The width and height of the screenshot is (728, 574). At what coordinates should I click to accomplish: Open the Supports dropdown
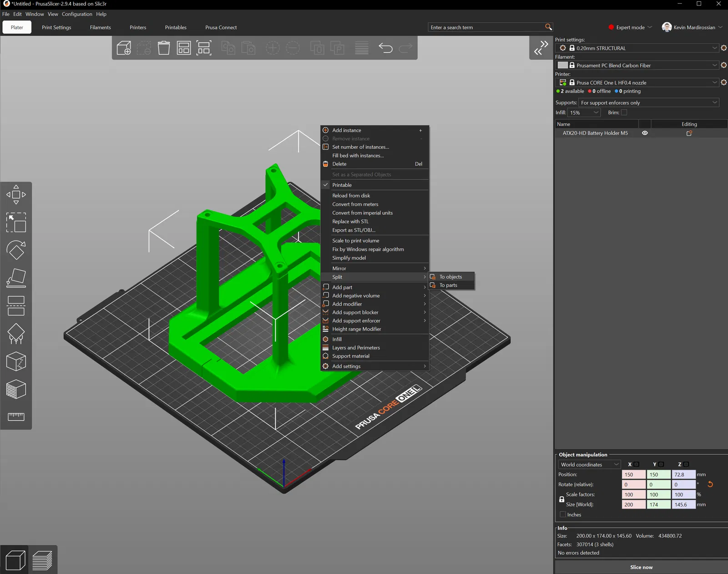[x=648, y=103]
